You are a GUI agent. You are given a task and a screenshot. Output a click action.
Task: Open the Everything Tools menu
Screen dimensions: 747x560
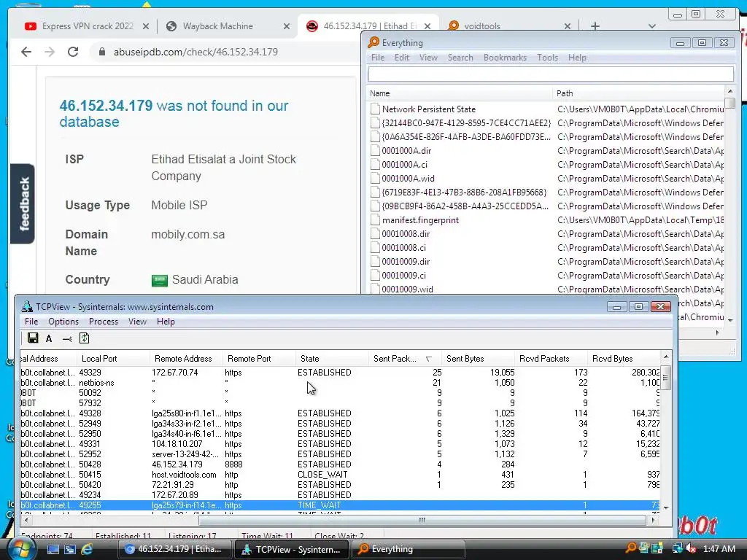point(547,58)
